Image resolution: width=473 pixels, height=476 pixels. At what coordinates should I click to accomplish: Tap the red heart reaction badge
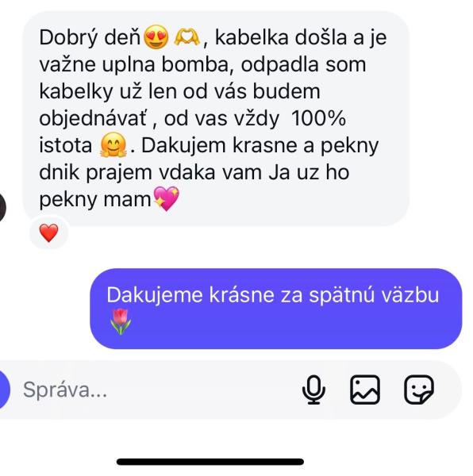pyautogui.click(x=49, y=232)
